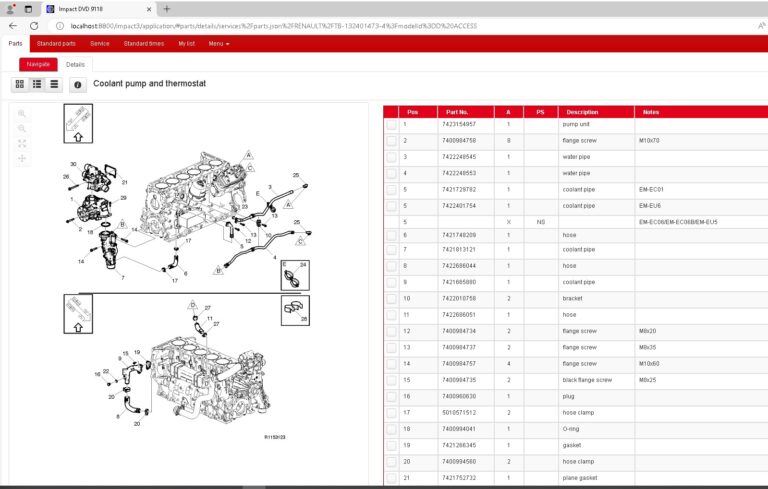Zoom in on the parts diagram

point(22,114)
